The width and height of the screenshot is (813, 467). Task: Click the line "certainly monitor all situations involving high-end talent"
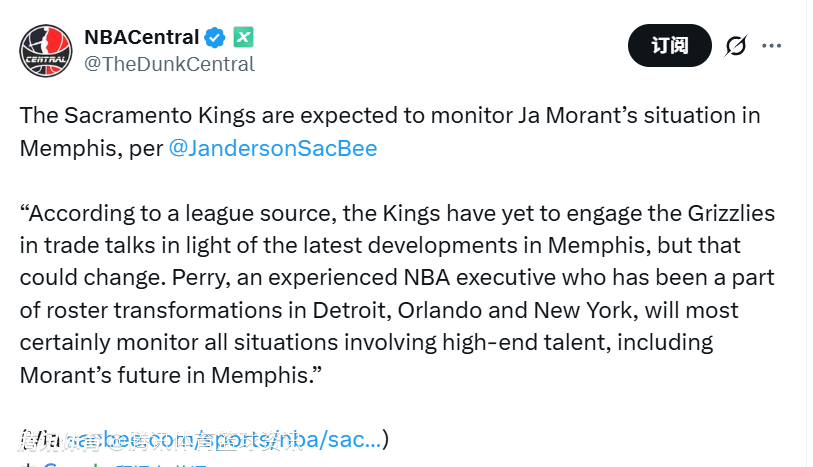pyautogui.click(x=366, y=343)
